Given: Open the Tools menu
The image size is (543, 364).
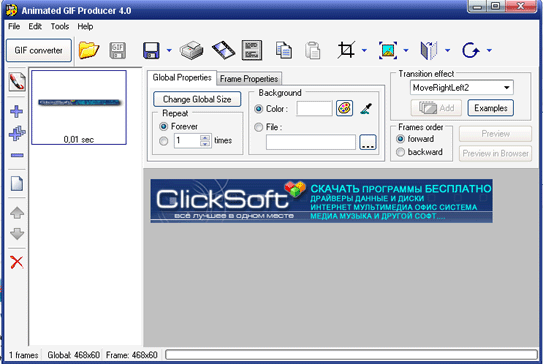Looking at the screenshot, I should [60, 26].
